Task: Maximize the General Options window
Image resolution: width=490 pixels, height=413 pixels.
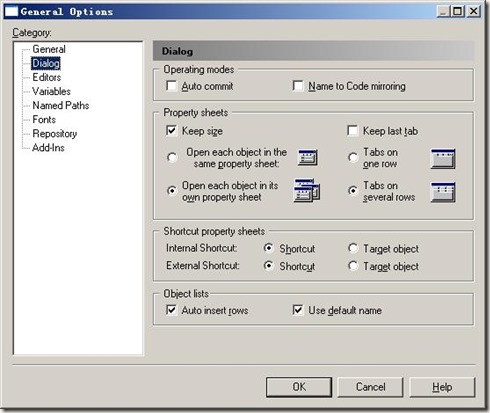Action: pyautogui.click(x=458, y=12)
